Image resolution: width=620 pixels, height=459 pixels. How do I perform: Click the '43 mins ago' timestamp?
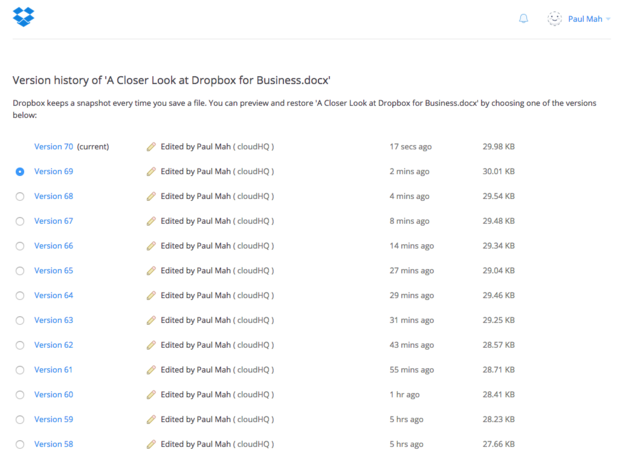[x=412, y=345]
